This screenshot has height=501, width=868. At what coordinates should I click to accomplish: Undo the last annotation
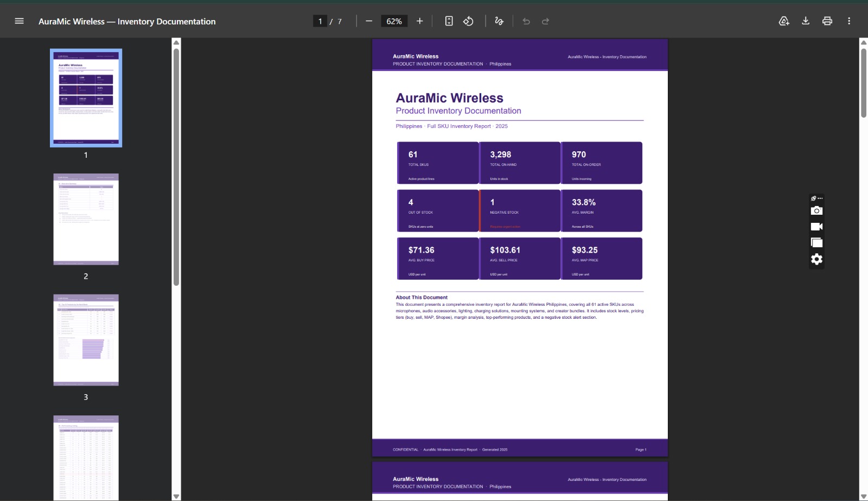tap(526, 21)
